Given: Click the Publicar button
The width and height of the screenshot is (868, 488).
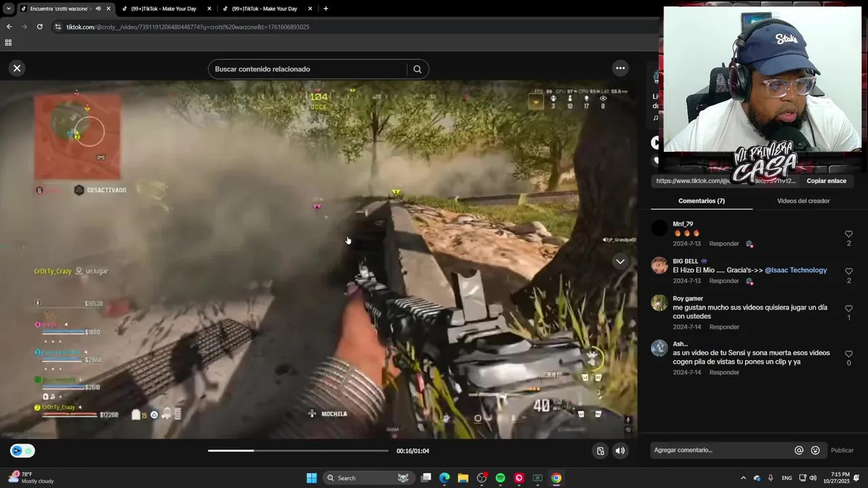Looking at the screenshot, I should (842, 450).
